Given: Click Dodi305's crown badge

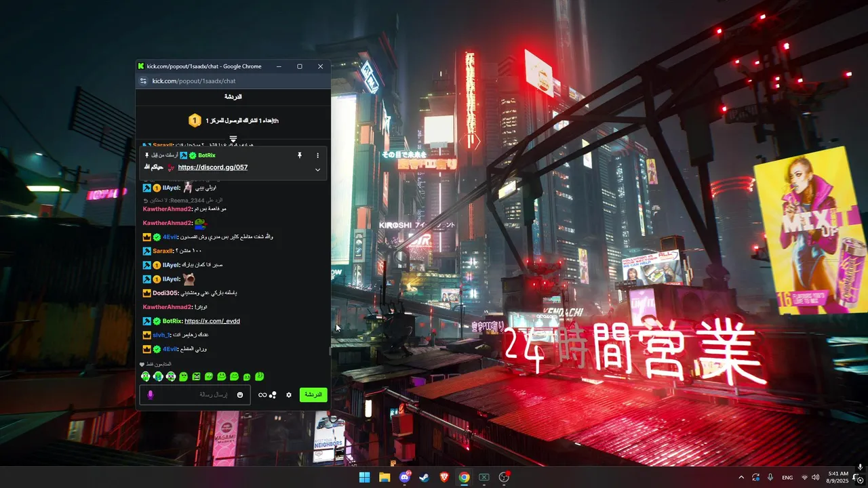Looking at the screenshot, I should 146,293.
